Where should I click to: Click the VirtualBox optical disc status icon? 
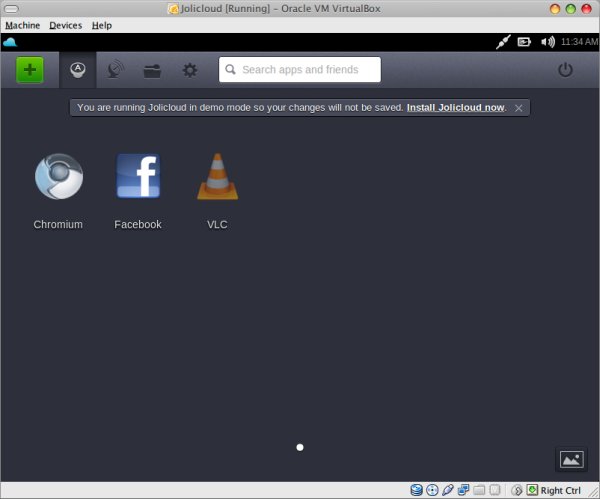(432, 490)
